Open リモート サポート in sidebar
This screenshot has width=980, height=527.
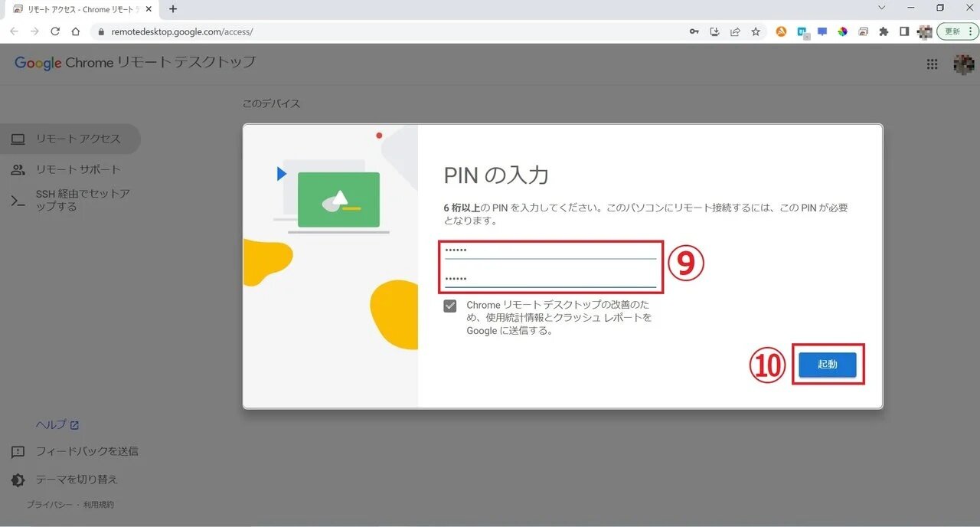pos(69,169)
